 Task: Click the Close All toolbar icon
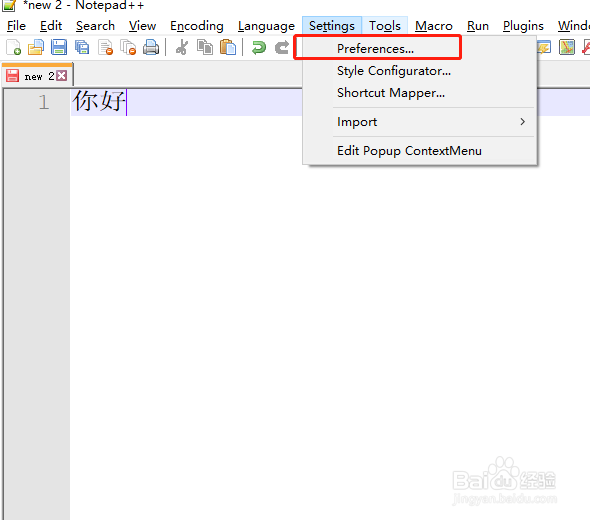[128, 47]
